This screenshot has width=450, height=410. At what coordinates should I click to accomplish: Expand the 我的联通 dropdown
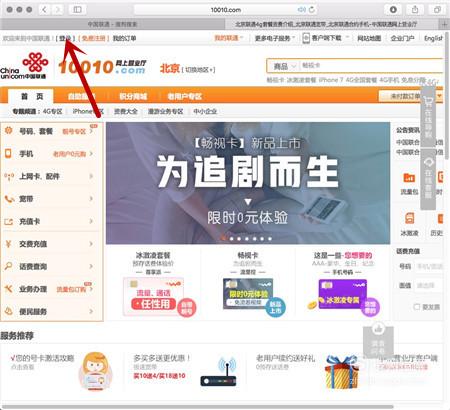pos(228,38)
